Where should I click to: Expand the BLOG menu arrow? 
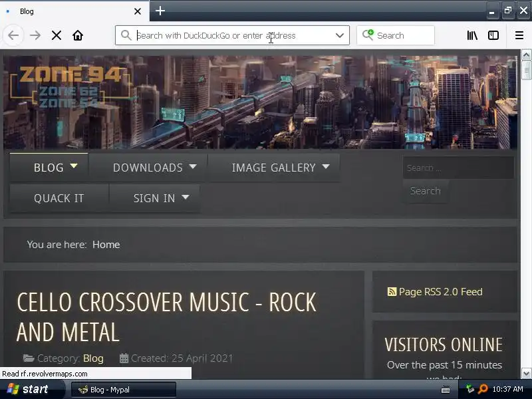tap(74, 166)
